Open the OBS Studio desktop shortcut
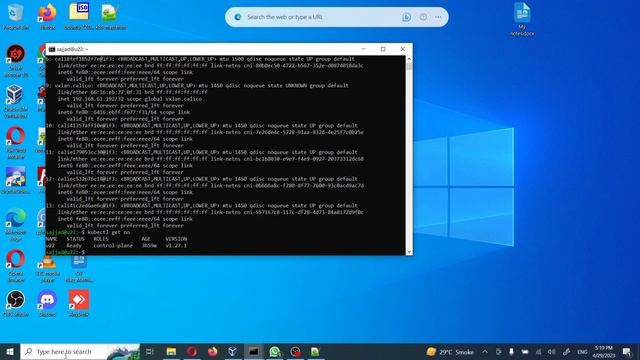The width and height of the screenshot is (640, 360). click(16, 303)
